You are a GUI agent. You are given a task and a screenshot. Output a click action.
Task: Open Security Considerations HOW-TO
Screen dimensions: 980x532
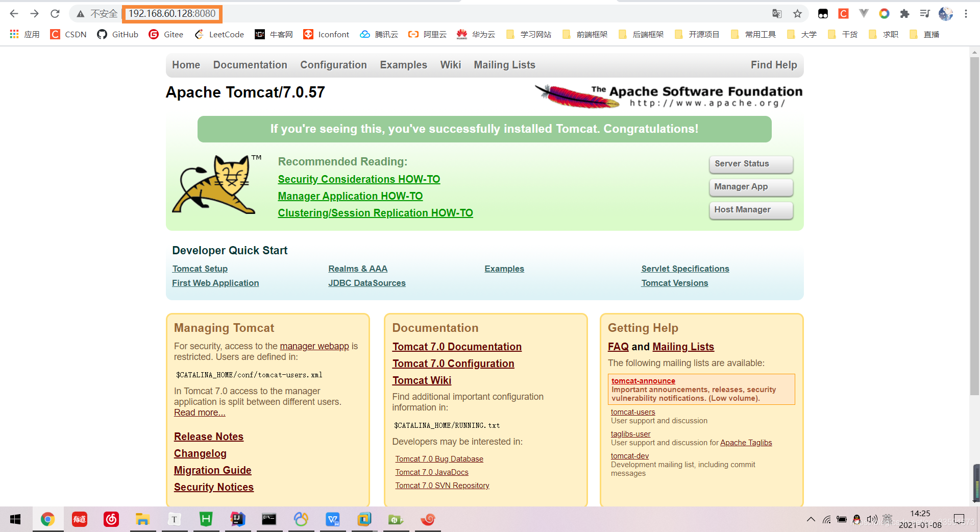359,179
